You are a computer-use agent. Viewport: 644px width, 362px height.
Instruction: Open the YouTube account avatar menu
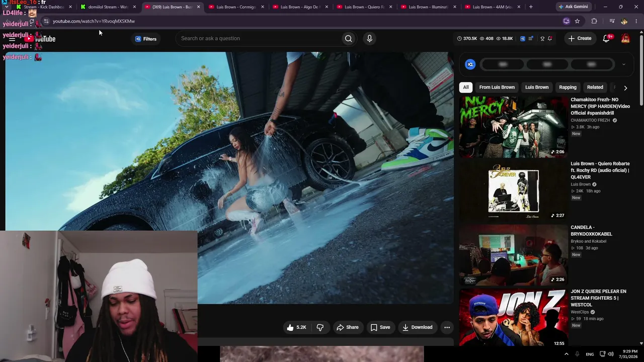click(x=625, y=39)
